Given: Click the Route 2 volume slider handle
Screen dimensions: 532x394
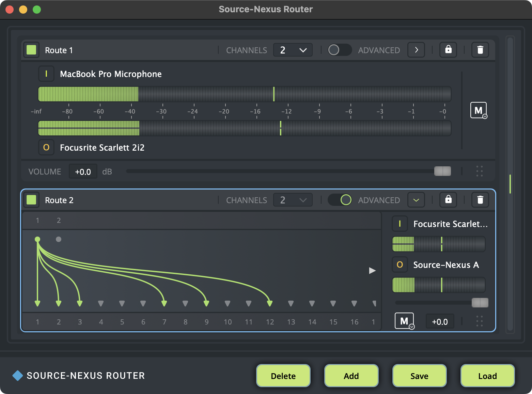Looking at the screenshot, I should coord(480,302).
